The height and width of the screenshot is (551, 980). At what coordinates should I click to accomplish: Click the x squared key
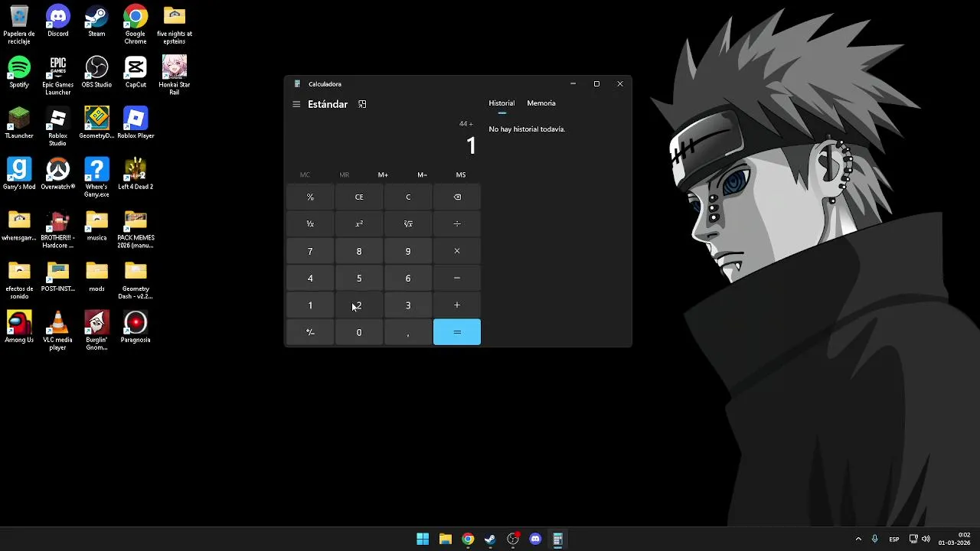[359, 223]
